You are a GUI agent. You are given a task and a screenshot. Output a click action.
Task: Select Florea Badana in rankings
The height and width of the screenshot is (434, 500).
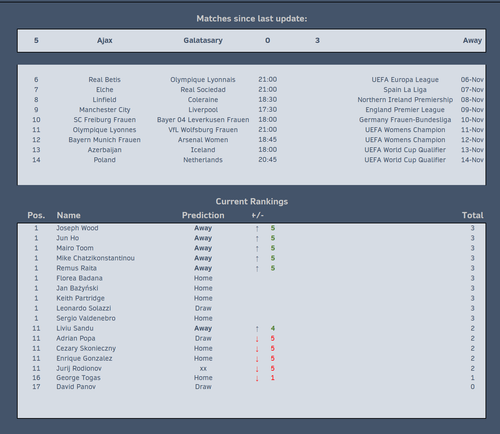79,278
